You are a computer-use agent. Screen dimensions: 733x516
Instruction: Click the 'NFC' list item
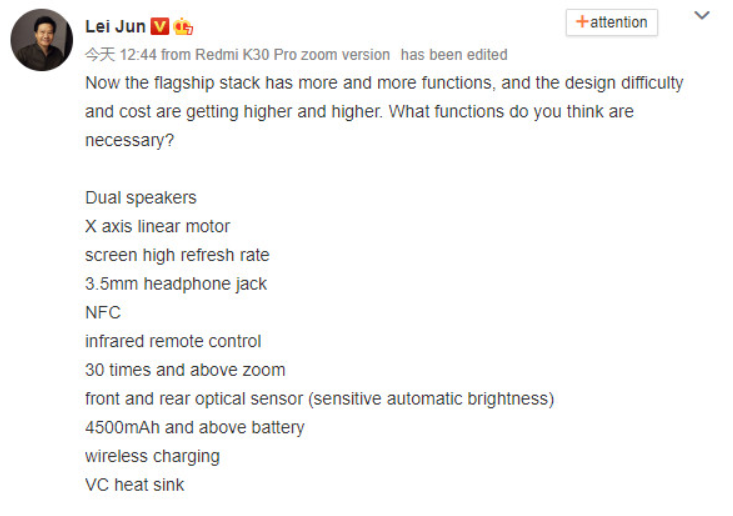point(103,312)
